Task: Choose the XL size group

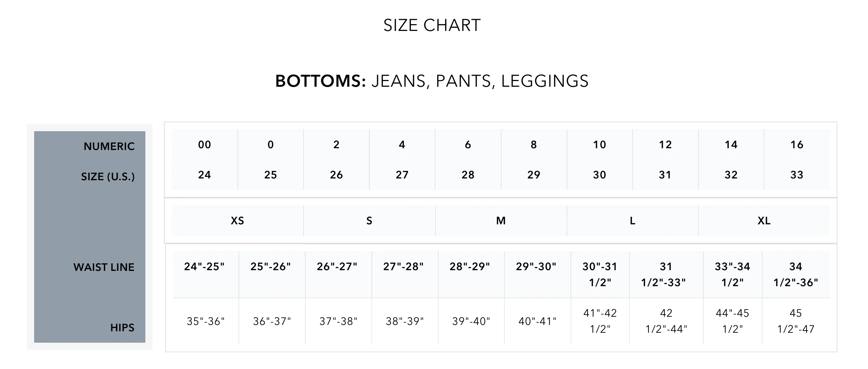Action: (764, 221)
